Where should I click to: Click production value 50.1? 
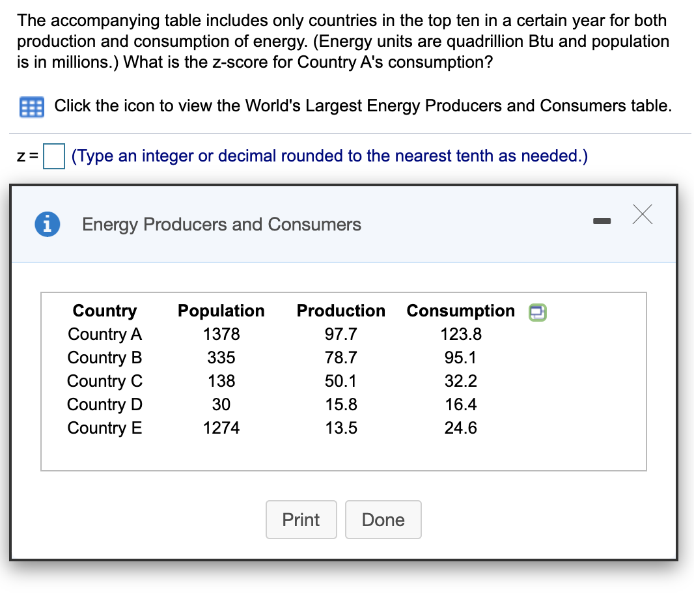pos(340,382)
